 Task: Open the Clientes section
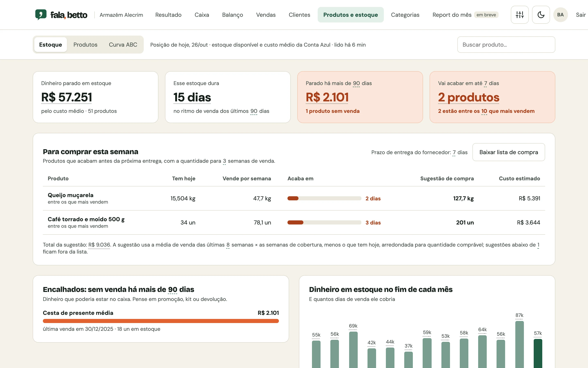299,15
